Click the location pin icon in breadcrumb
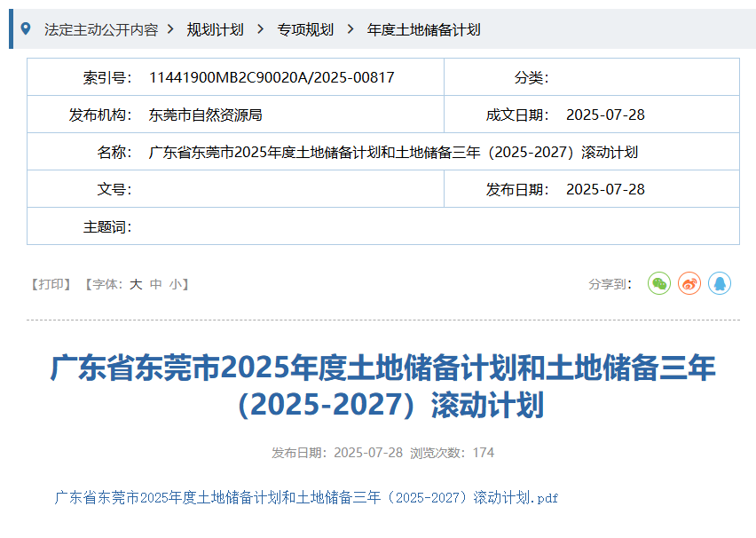This screenshot has width=756, height=538. [x=26, y=29]
